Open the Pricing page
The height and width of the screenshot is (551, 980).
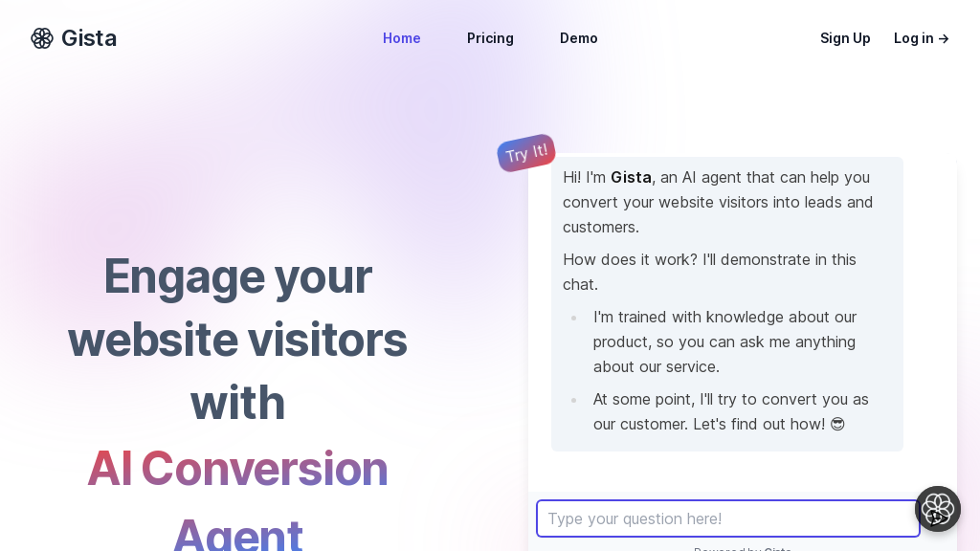pos(490,38)
